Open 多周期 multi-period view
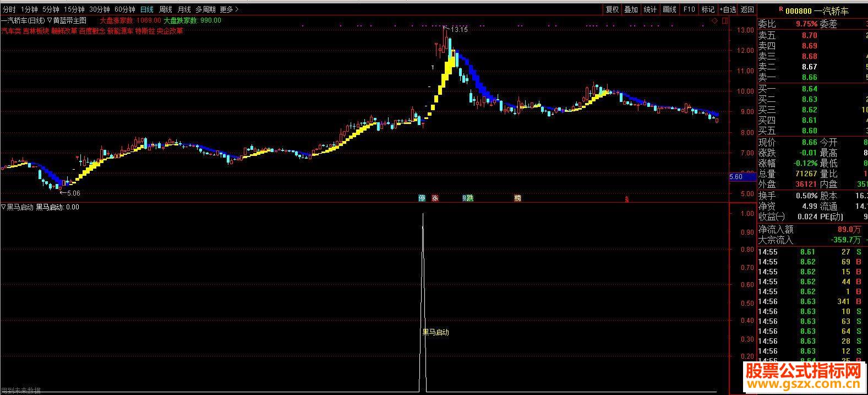868x395 pixels. tap(205, 9)
